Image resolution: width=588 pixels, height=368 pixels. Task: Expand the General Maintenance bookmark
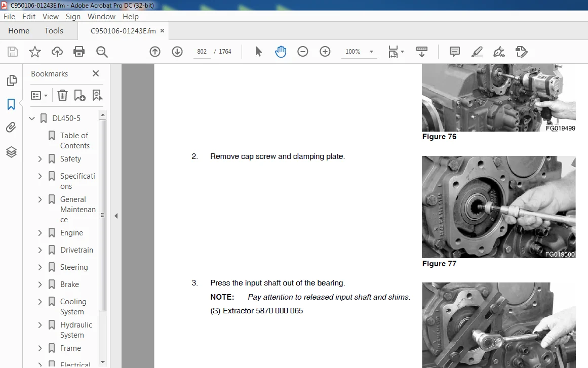[40, 199]
